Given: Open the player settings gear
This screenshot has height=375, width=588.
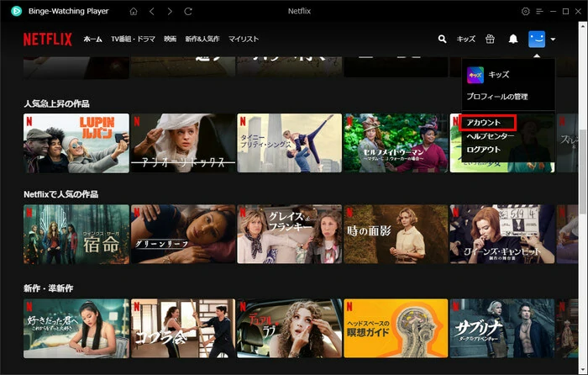Looking at the screenshot, I should [525, 11].
